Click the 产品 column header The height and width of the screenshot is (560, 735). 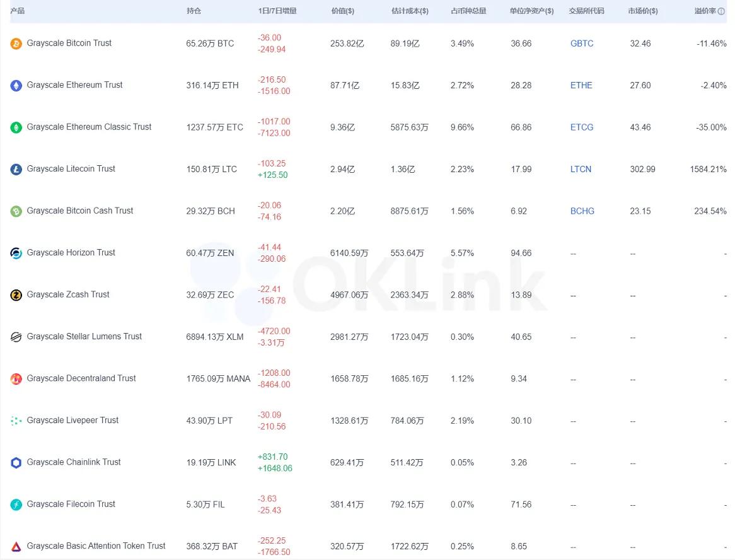tap(18, 11)
